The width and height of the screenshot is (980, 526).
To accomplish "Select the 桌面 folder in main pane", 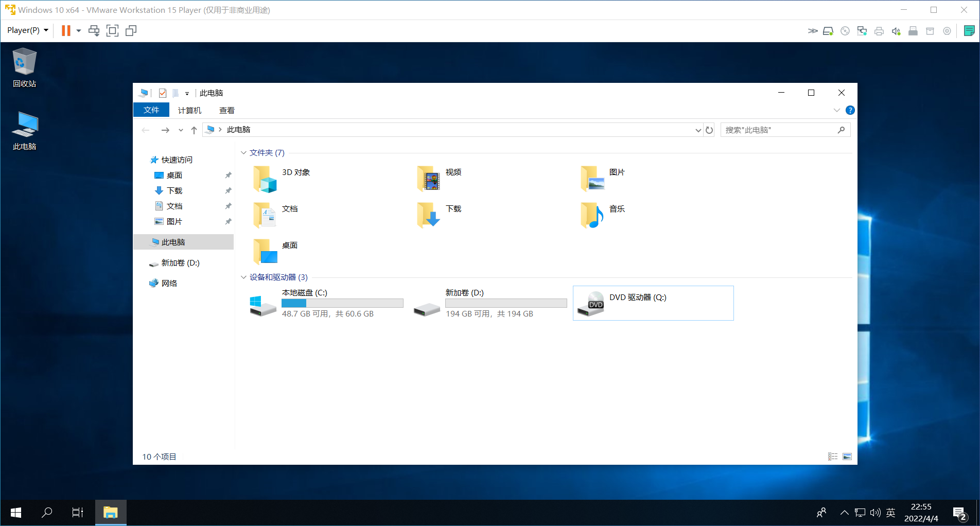I will point(276,252).
